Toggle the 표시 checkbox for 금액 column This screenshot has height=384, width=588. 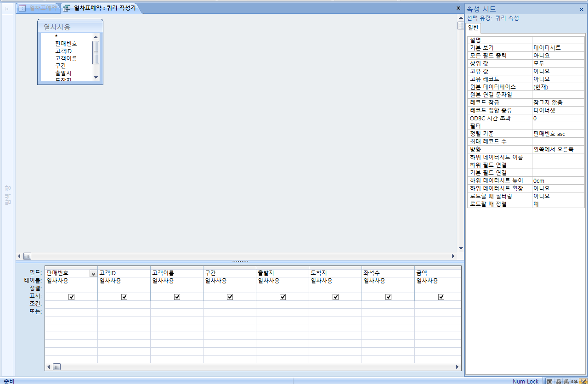pos(441,297)
